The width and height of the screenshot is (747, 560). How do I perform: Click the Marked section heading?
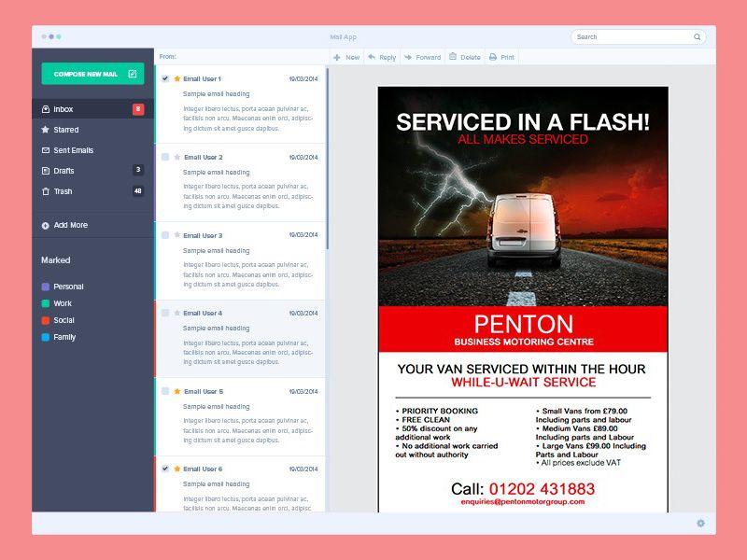tap(56, 260)
